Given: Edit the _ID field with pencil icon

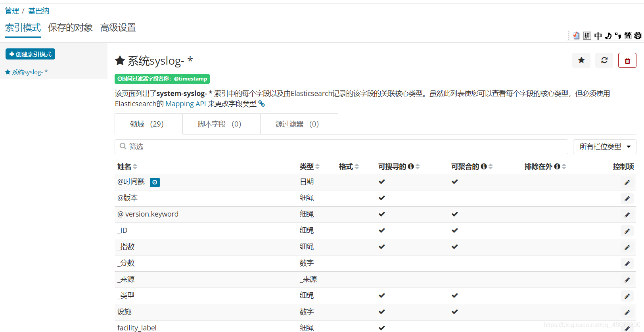Looking at the screenshot, I should click(x=627, y=231).
